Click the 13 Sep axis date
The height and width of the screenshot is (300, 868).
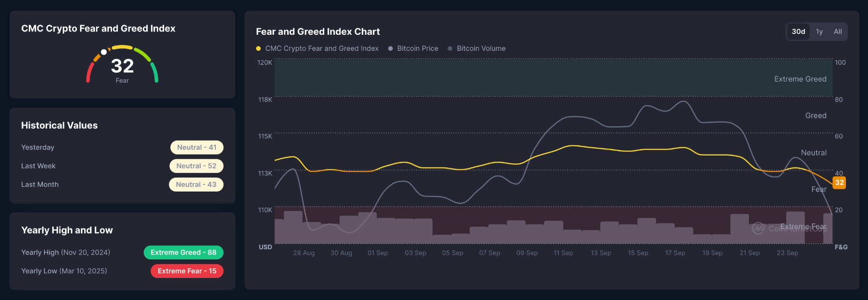click(601, 253)
